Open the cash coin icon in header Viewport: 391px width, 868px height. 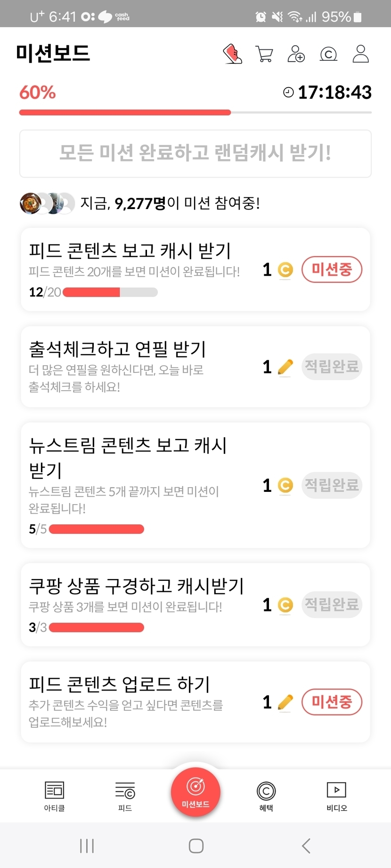point(328,54)
